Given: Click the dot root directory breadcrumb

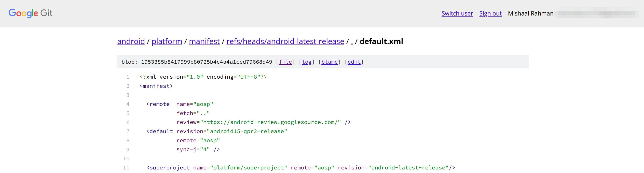Looking at the screenshot, I should click(x=352, y=42).
